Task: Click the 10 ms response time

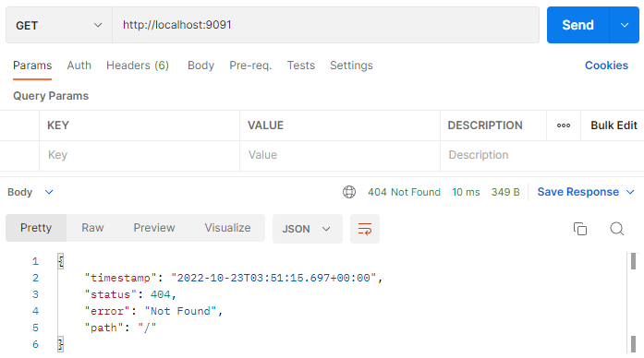Action: [x=466, y=192]
